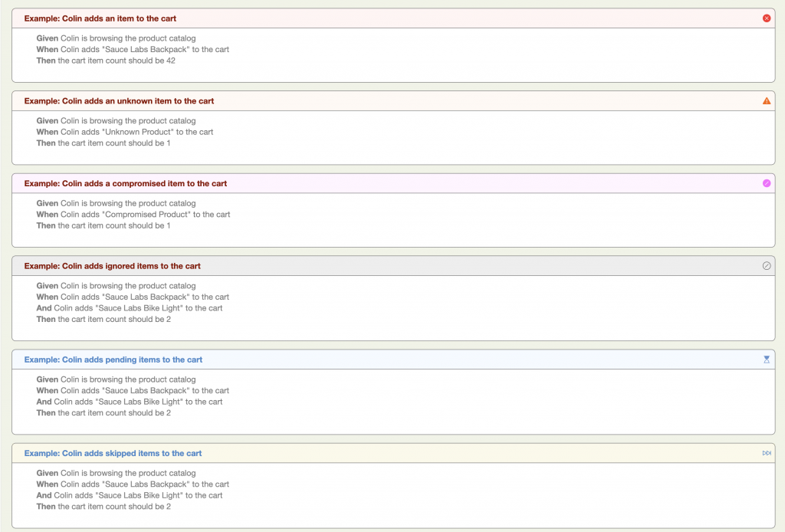The height and width of the screenshot is (532, 785).
Task: Select the 'Colin adds "Compromised Product"' step
Action: (x=133, y=215)
